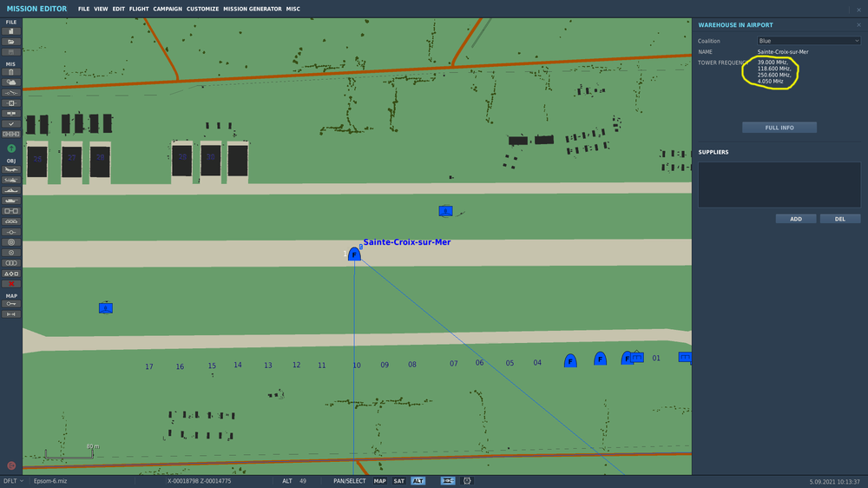Click the green fly mission arrow icon
This screenshot has height=488, width=868.
click(11, 148)
